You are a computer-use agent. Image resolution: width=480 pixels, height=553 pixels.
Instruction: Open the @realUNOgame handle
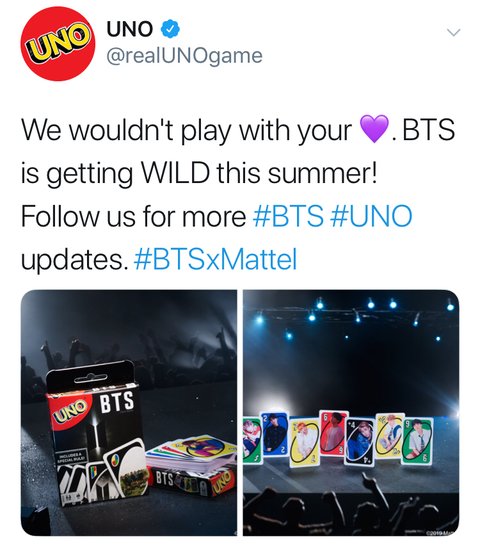pos(184,56)
